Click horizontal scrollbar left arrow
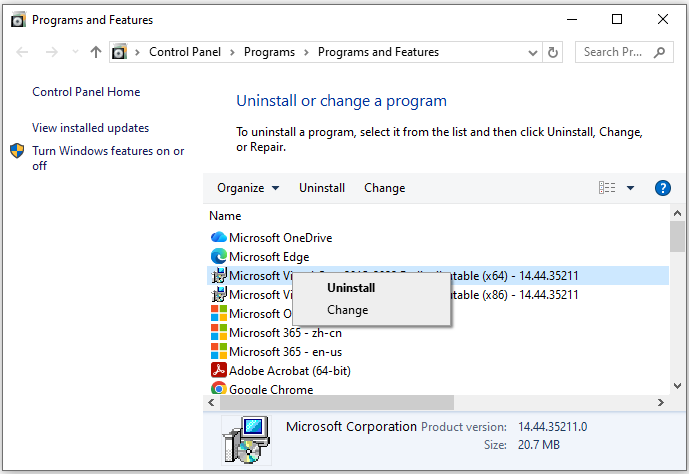Viewport: 689px width, 474px height. [211, 402]
